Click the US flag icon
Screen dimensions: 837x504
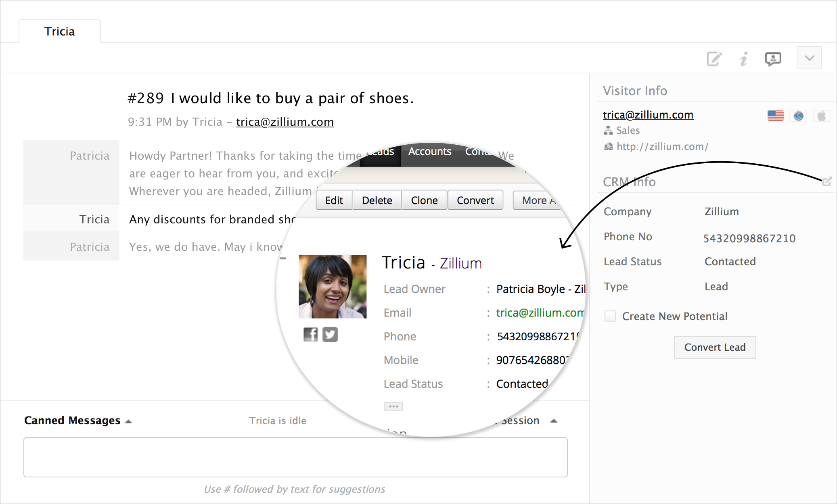(x=775, y=116)
